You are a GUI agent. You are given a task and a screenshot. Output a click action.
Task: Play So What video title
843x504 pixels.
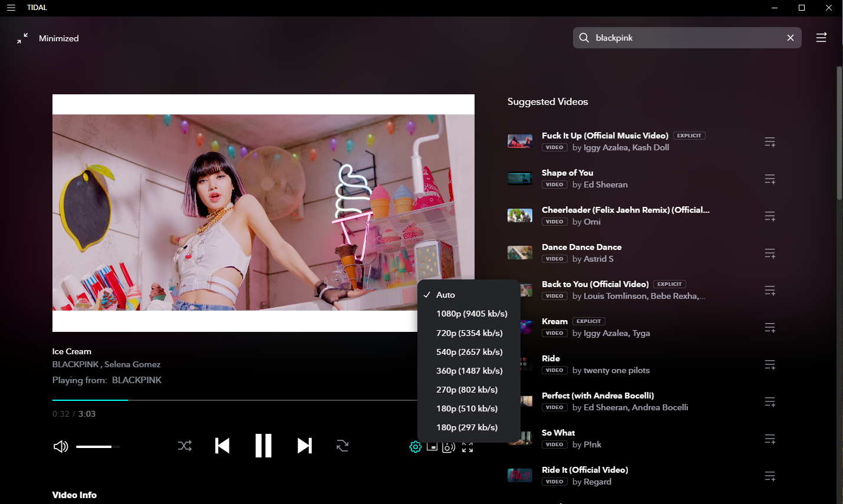(558, 433)
